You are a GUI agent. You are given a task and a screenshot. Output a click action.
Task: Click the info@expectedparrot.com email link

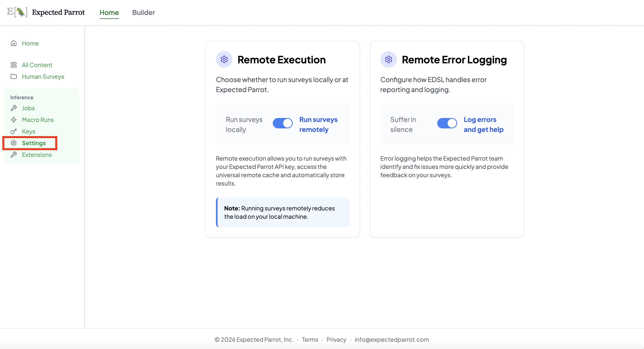point(392,340)
